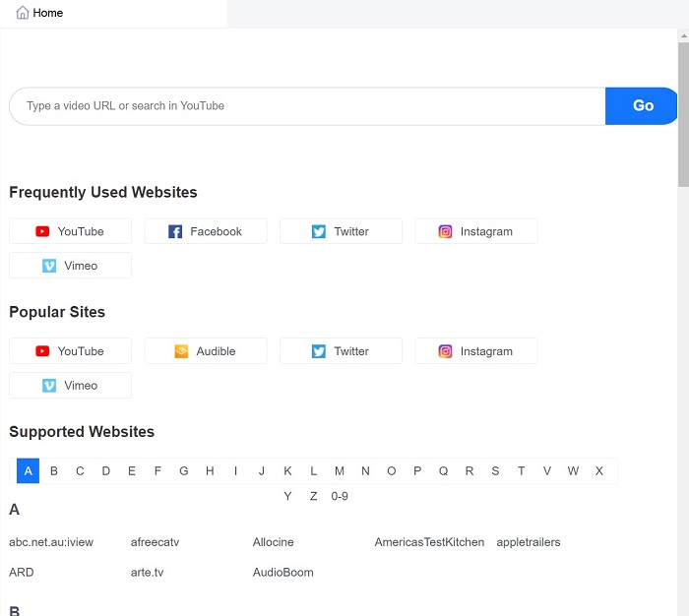Open Audible under Popular Sites
This screenshot has width=689, height=616.
[x=206, y=351]
